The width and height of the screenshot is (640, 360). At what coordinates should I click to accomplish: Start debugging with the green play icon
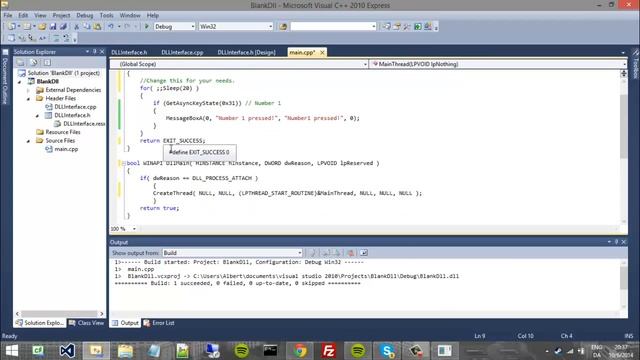tap(147, 27)
